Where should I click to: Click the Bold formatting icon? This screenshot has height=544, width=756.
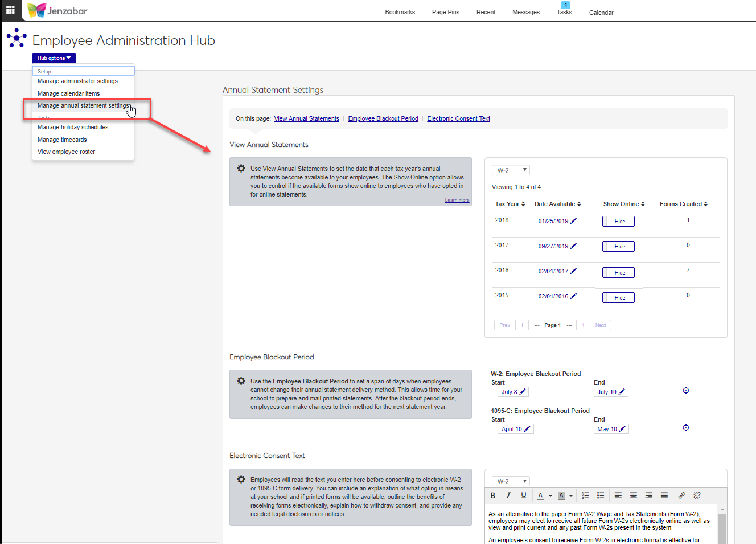click(493, 496)
